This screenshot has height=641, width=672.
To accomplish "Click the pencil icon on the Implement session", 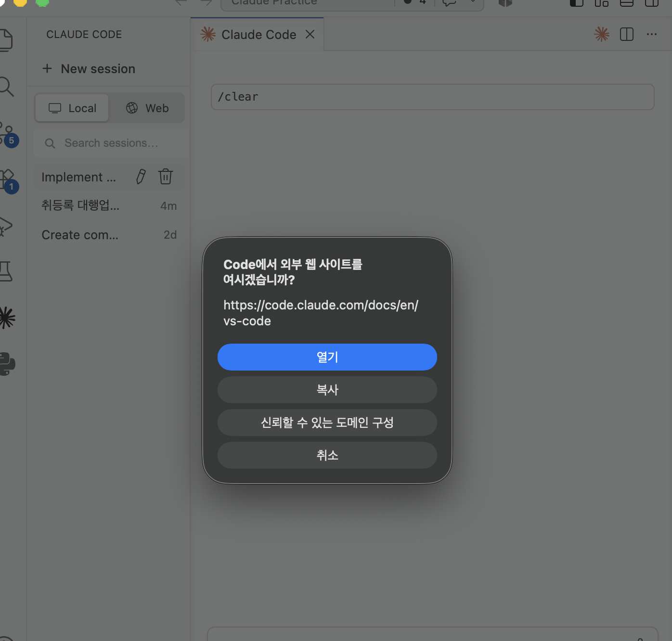I will tap(141, 177).
